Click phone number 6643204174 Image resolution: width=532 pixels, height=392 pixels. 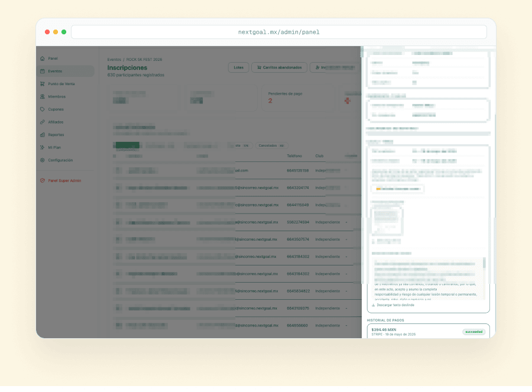(298, 187)
